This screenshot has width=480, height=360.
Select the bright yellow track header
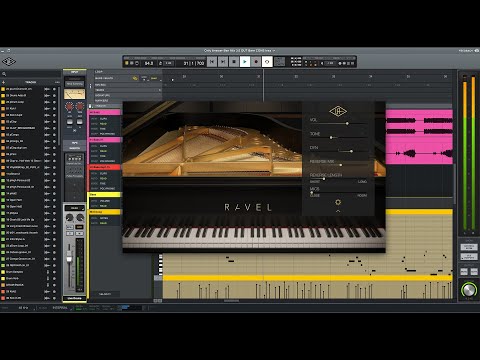(105, 194)
